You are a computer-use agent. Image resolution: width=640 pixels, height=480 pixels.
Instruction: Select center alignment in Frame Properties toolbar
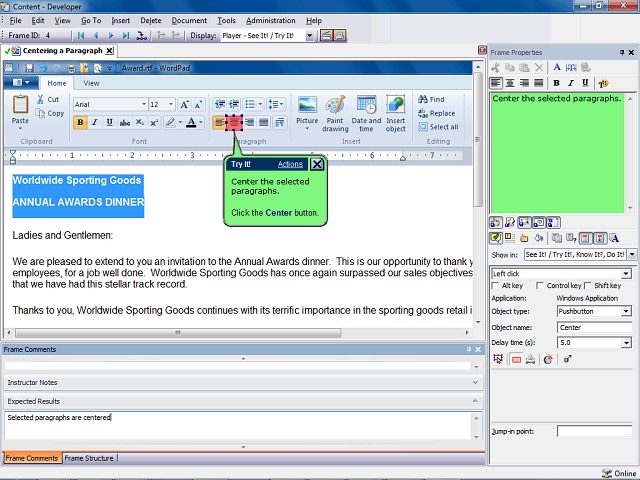coord(510,83)
